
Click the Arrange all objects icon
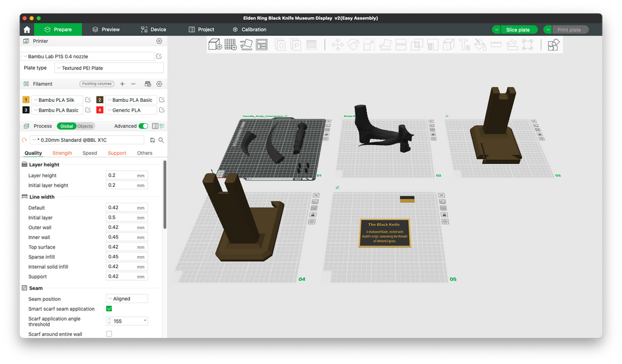262,44
